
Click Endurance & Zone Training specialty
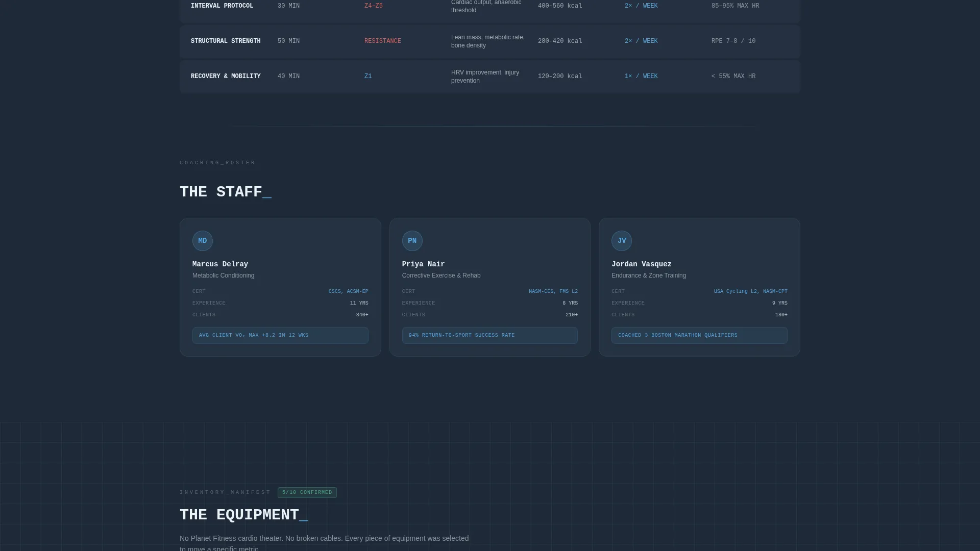pyautogui.click(x=649, y=275)
